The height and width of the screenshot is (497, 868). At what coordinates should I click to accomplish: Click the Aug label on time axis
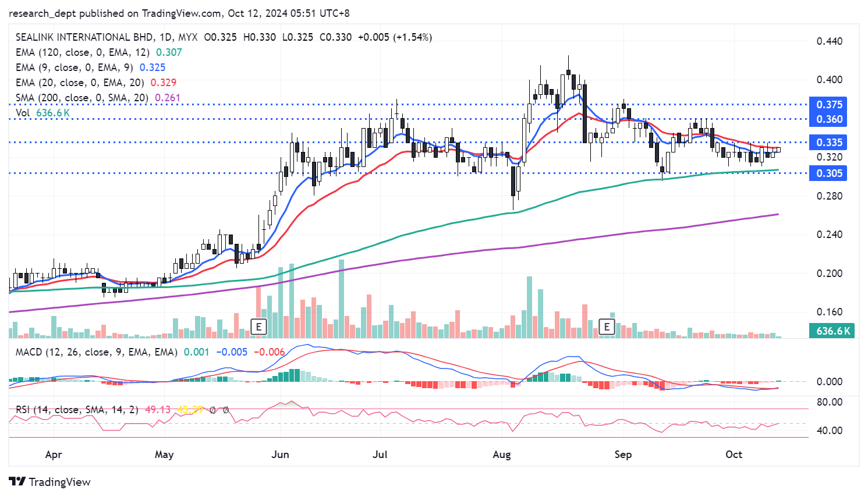tap(501, 455)
